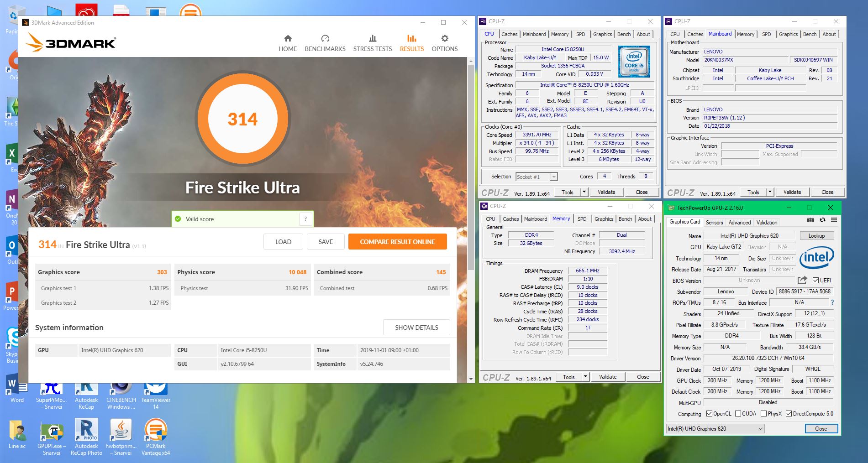Take a GPU-Z screenshot with the camera icon
868x463 pixels.
[x=810, y=220]
